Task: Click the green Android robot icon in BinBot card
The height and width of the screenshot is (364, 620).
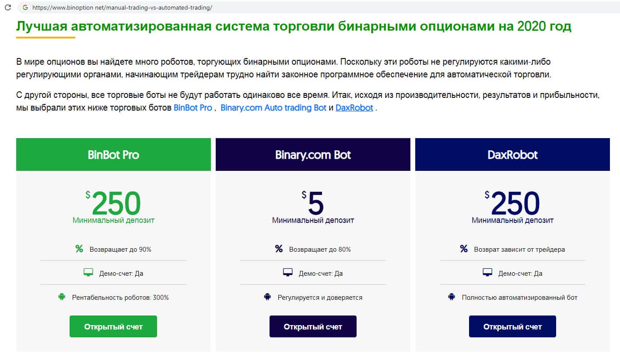Action: [61, 297]
